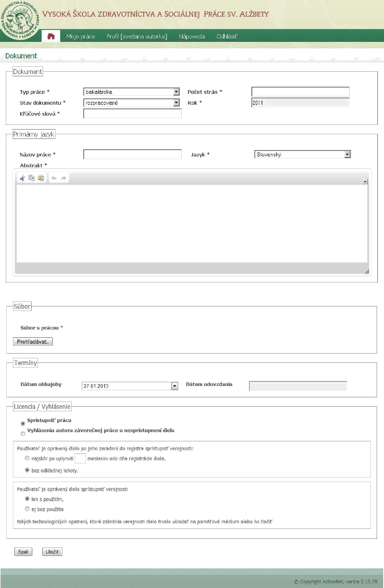Choose bez odkladnej lehoty option
Viewport: 384px width, 588px height.
(x=27, y=470)
